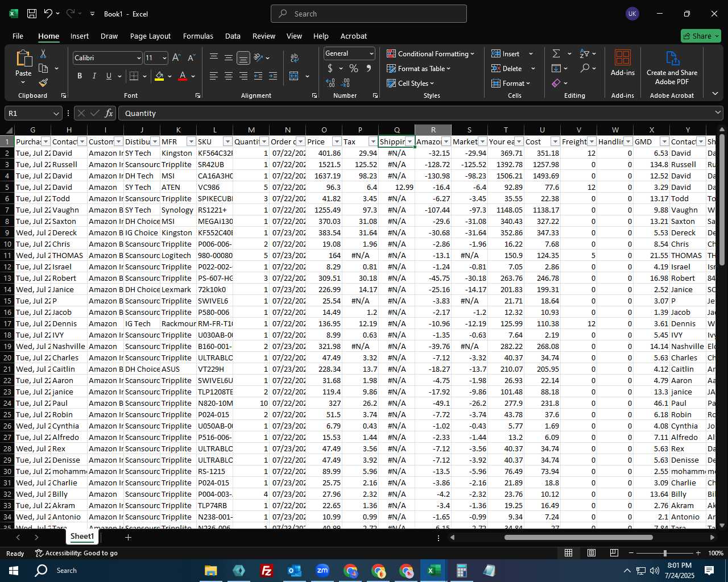Open the Clipboard pane launcher

point(63,95)
